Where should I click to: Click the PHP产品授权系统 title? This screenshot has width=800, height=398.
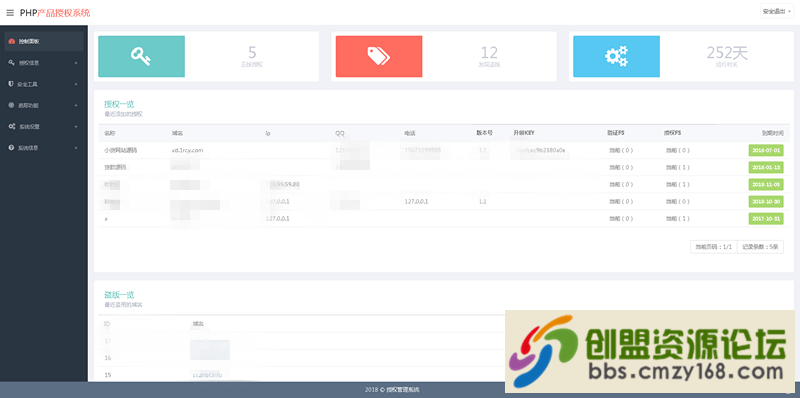click(x=55, y=13)
